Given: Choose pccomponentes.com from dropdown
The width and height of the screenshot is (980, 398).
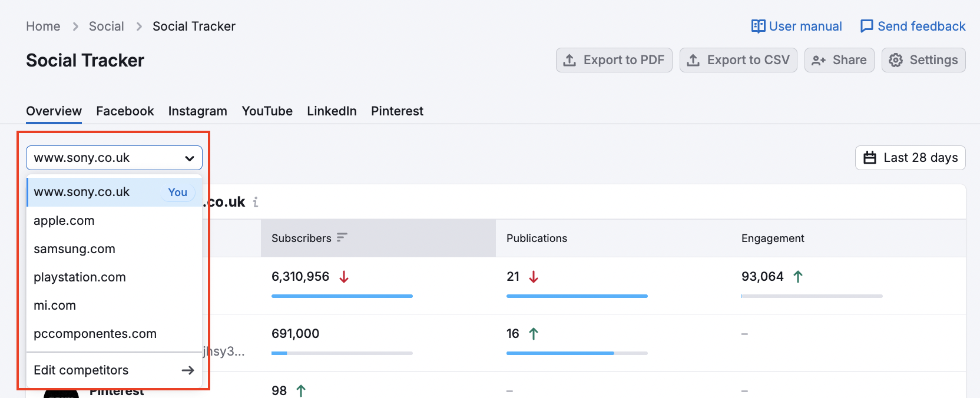Looking at the screenshot, I should 95,334.
